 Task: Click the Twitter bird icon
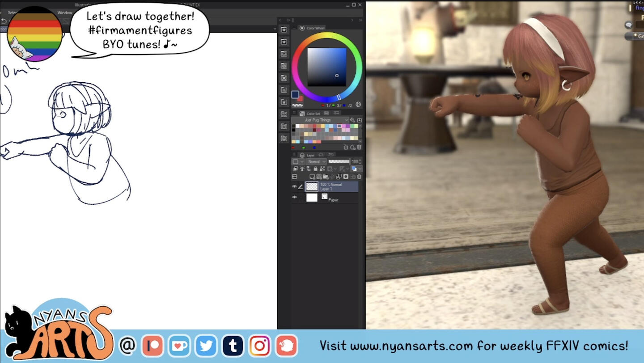click(206, 346)
